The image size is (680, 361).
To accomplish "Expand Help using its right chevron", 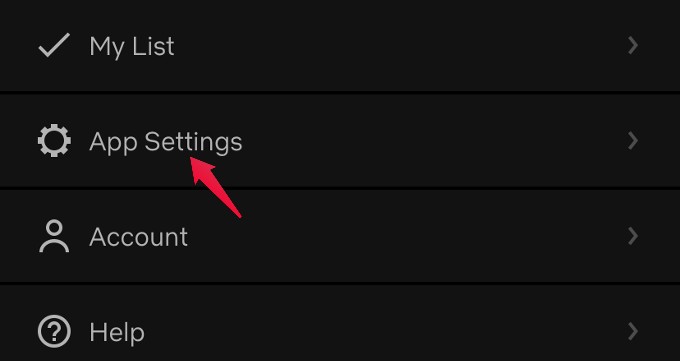I will 633,331.
